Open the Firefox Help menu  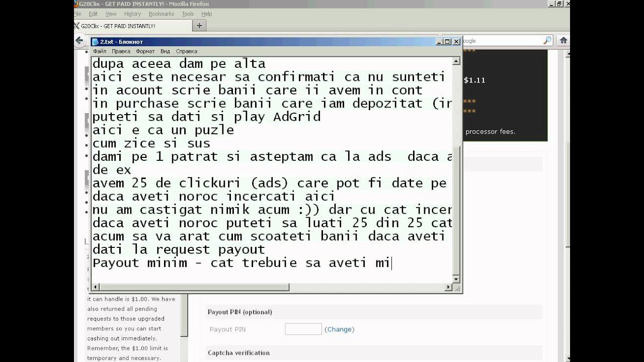206,14
